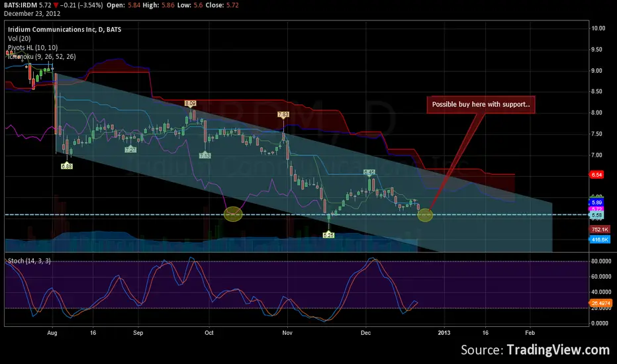Click the red 752.1K volume tag

[600, 230]
